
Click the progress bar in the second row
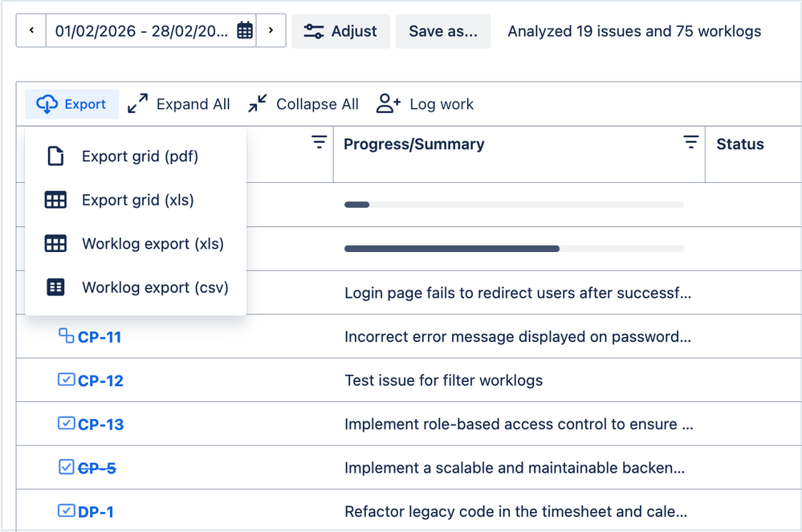tap(514, 248)
